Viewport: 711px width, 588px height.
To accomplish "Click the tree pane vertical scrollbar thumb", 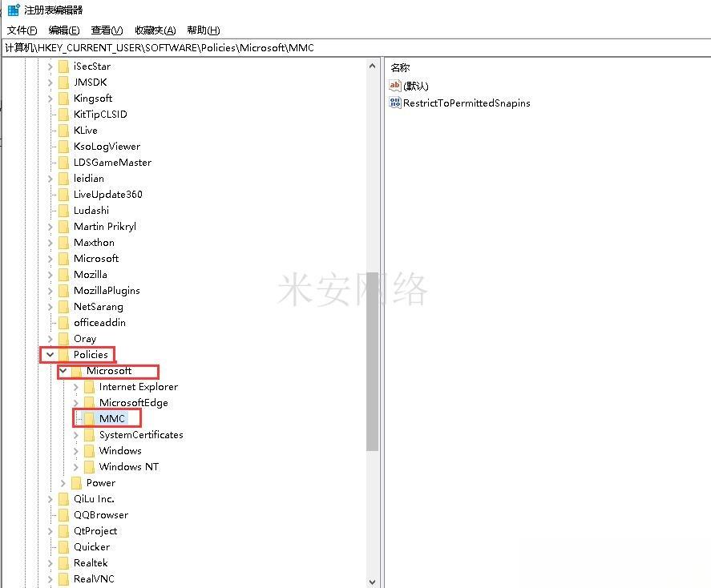I will click(x=372, y=361).
